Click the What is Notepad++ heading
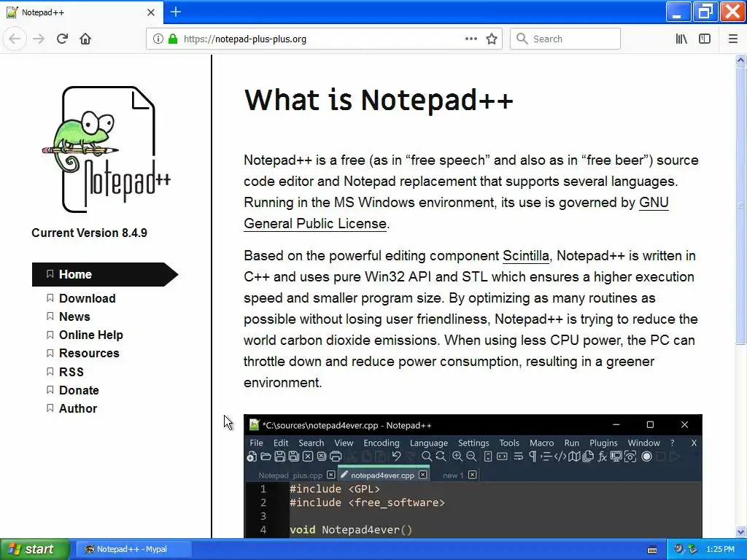This screenshot has width=747, height=560. [379, 101]
